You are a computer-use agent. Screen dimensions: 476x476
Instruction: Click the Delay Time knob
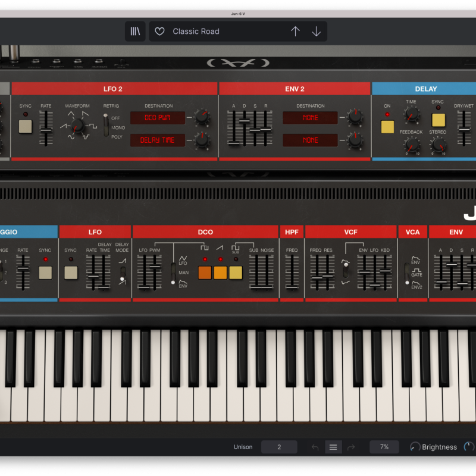412,114
